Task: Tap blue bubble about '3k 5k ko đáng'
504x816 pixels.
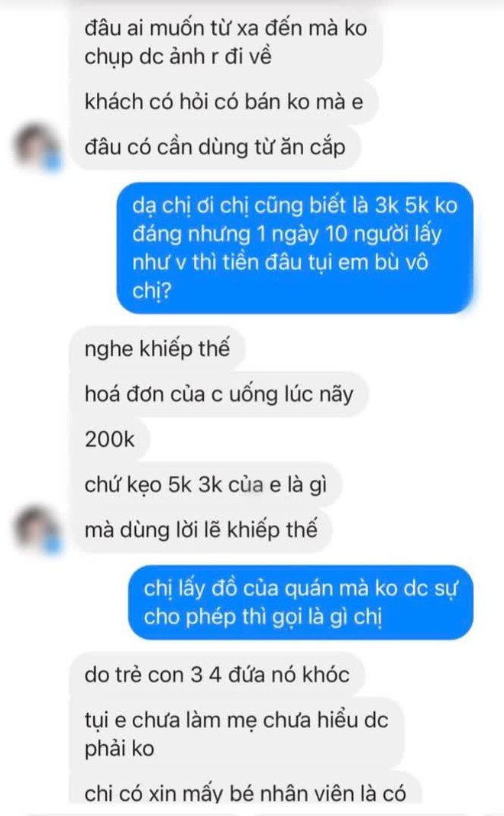Action: point(295,248)
